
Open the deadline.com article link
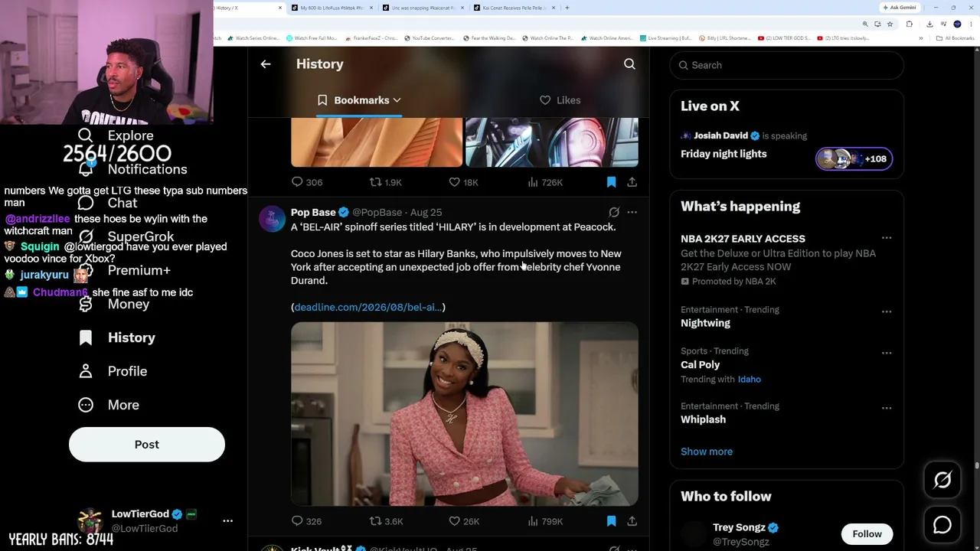click(368, 307)
